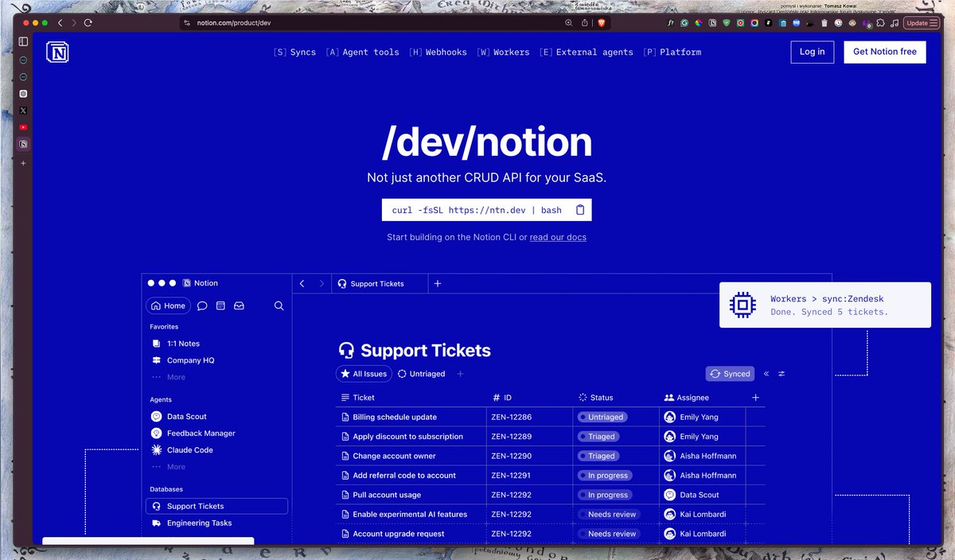This screenshot has width=955, height=560.
Task: Switch to the YouTube vertical tab
Action: tap(23, 127)
